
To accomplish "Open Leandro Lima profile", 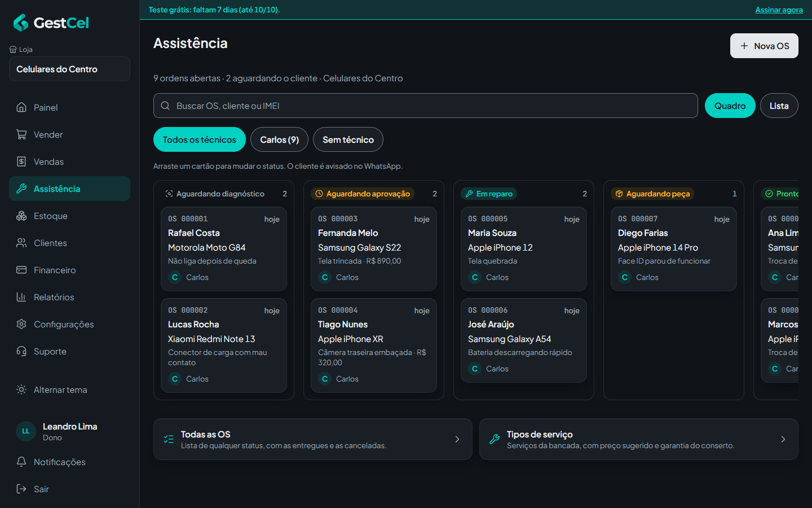I will (x=69, y=431).
